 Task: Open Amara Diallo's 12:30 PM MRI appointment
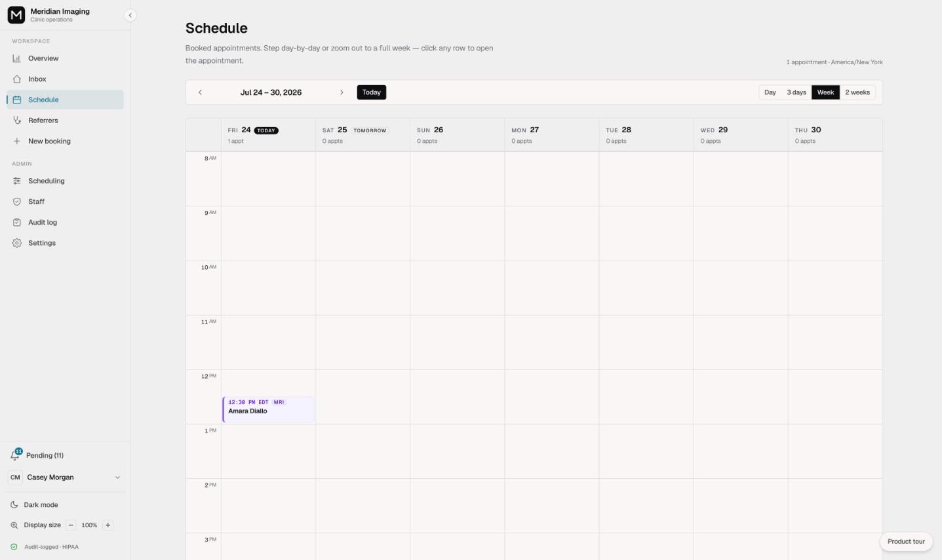coord(269,409)
